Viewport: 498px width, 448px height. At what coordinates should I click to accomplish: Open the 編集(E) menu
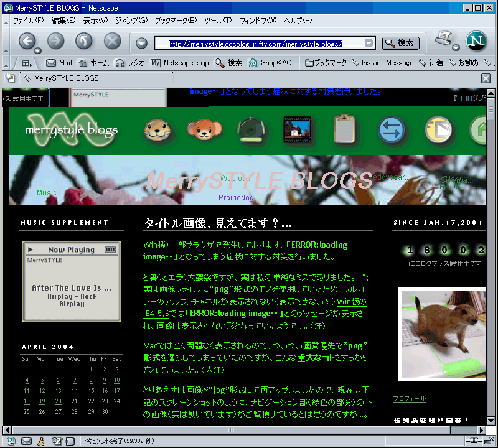coord(63,21)
